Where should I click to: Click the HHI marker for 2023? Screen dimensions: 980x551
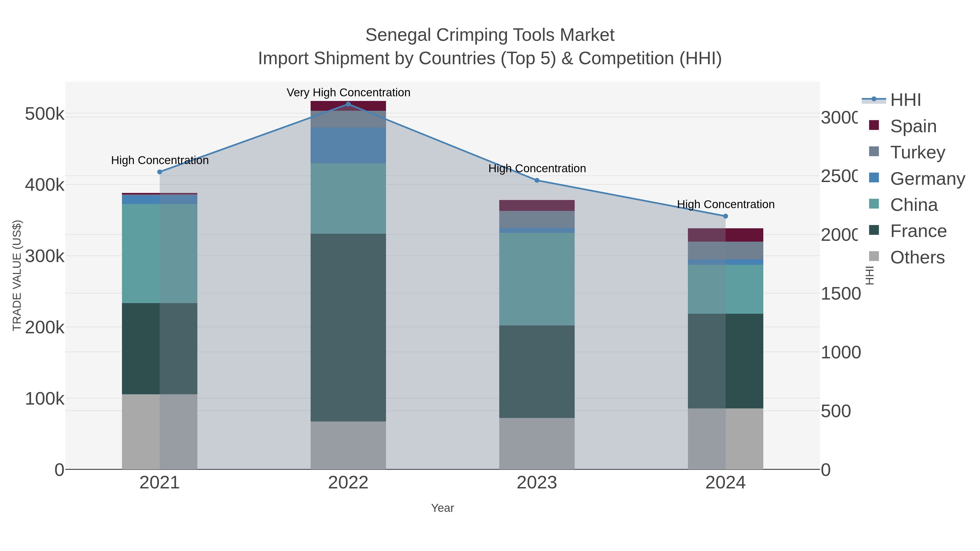tap(537, 180)
